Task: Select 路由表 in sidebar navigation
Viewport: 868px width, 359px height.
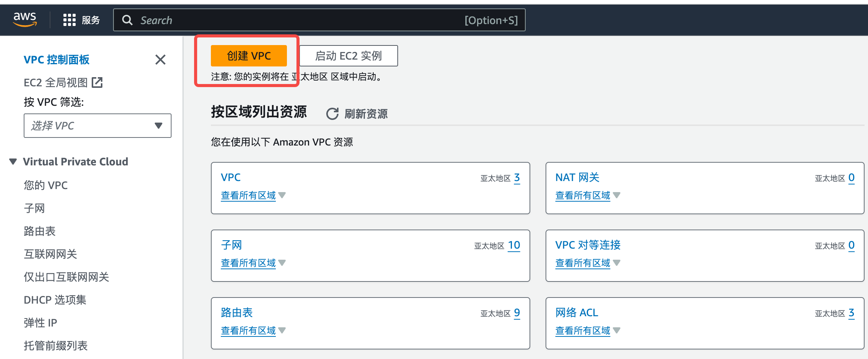Action: 40,231
